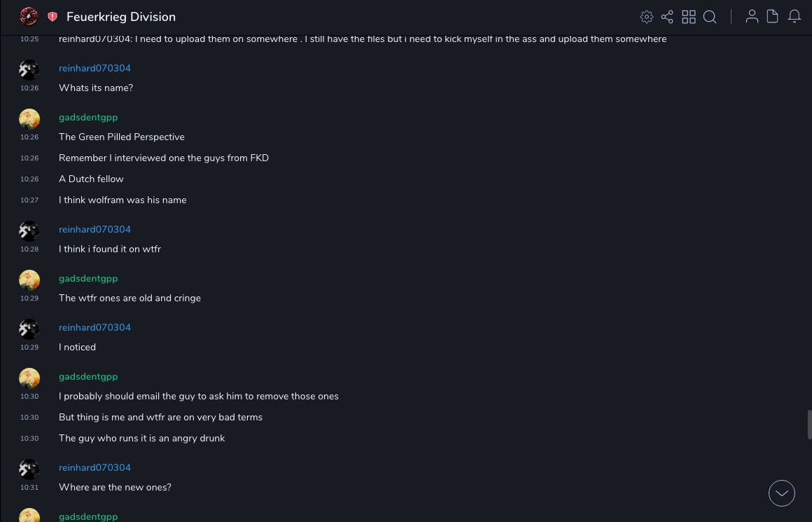The width and height of the screenshot is (812, 522).
Task: Click gadsdentgpp name above 'The Green Pilled Perspective'
Action: [x=88, y=117]
